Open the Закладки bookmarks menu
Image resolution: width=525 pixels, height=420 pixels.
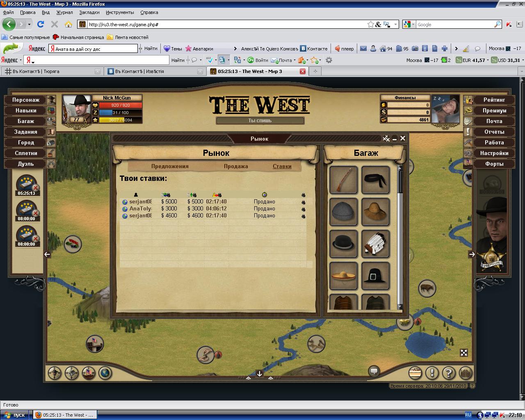click(x=89, y=12)
